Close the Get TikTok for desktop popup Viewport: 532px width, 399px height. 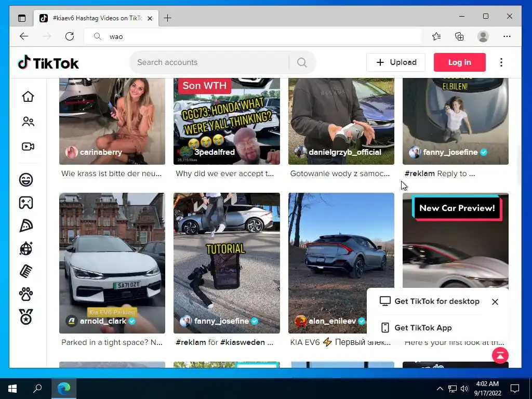click(x=495, y=302)
